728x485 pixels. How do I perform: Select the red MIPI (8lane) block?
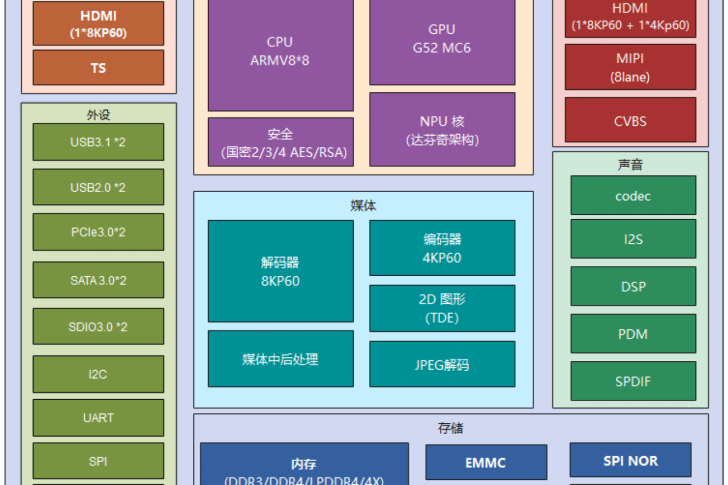pyautogui.click(x=630, y=67)
